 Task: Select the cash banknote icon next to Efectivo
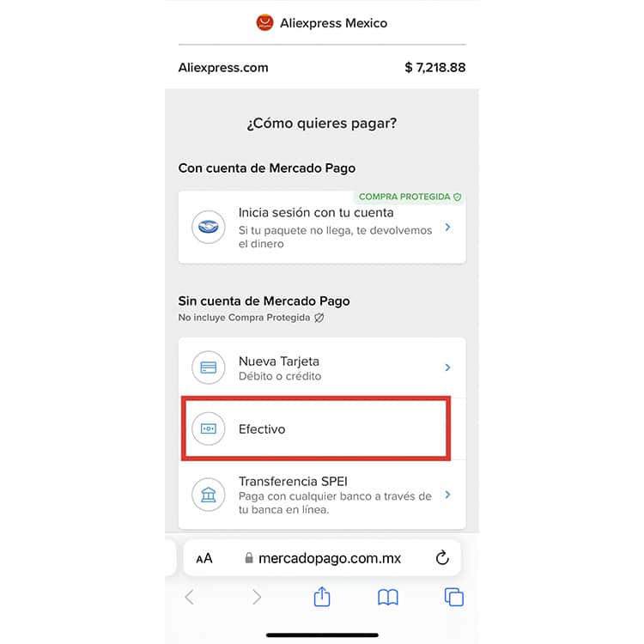pos(209,428)
